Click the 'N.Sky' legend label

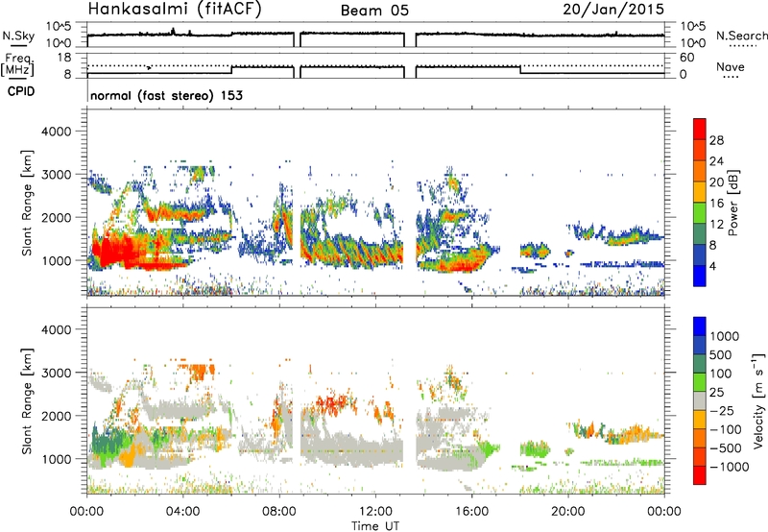tap(18, 36)
